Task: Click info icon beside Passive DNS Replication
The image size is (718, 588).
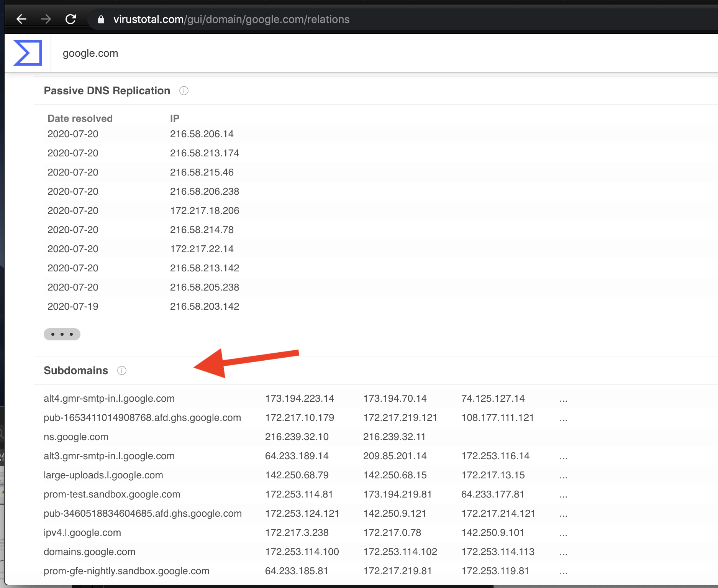Action: click(184, 91)
